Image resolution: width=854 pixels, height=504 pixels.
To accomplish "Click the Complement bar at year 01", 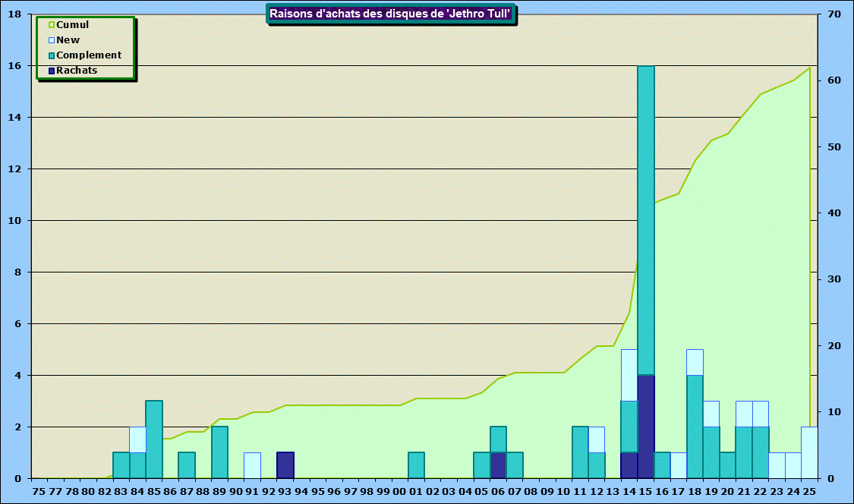I will pyautogui.click(x=416, y=465).
